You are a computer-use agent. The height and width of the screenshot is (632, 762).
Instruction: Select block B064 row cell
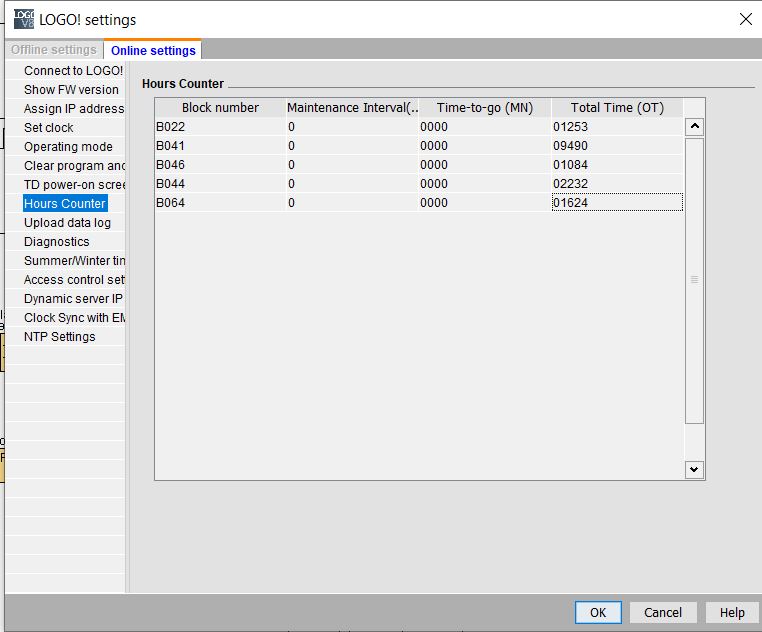[x=220, y=203]
